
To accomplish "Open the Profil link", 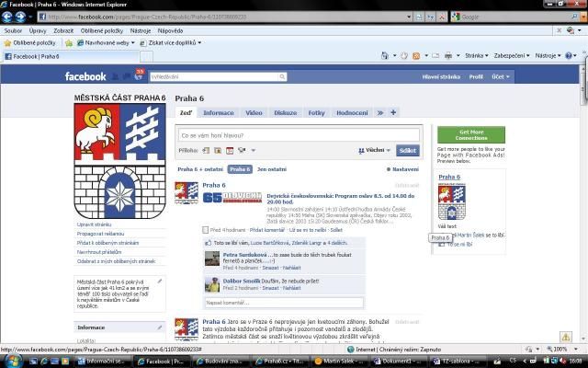I will tap(476, 76).
